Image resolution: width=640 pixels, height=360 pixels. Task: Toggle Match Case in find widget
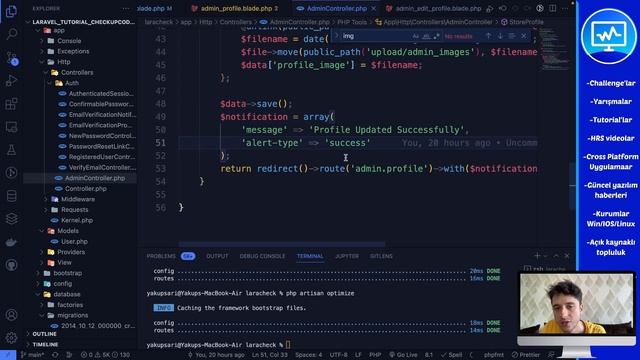416,36
